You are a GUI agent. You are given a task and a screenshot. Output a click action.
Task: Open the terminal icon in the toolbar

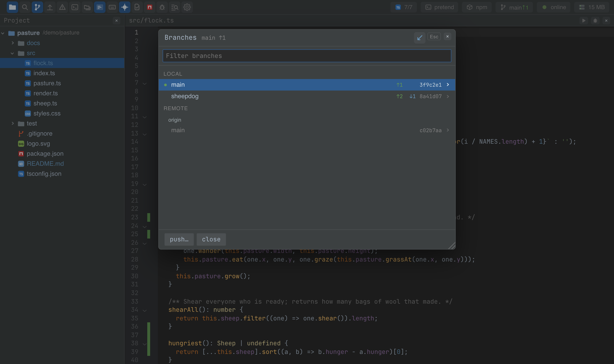(75, 7)
